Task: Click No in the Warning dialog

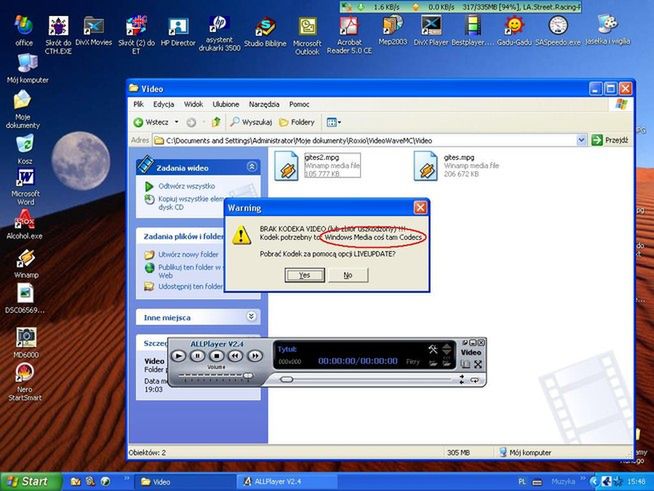Action: pyautogui.click(x=348, y=275)
